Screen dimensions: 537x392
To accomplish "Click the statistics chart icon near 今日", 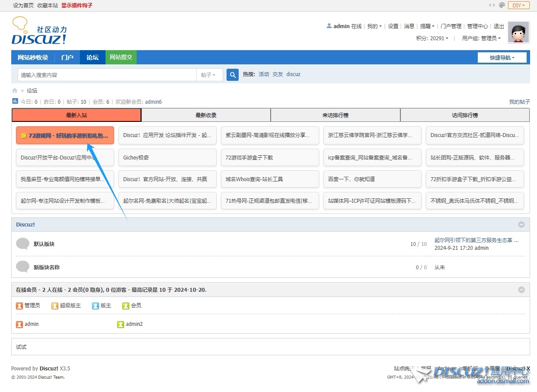I will (15, 101).
